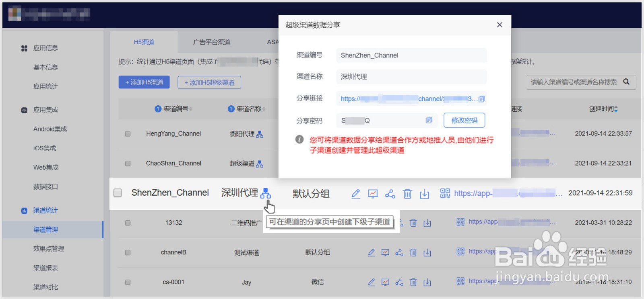Show help for 渠道名称 column
The width and height of the screenshot is (644, 299).
(231, 109)
